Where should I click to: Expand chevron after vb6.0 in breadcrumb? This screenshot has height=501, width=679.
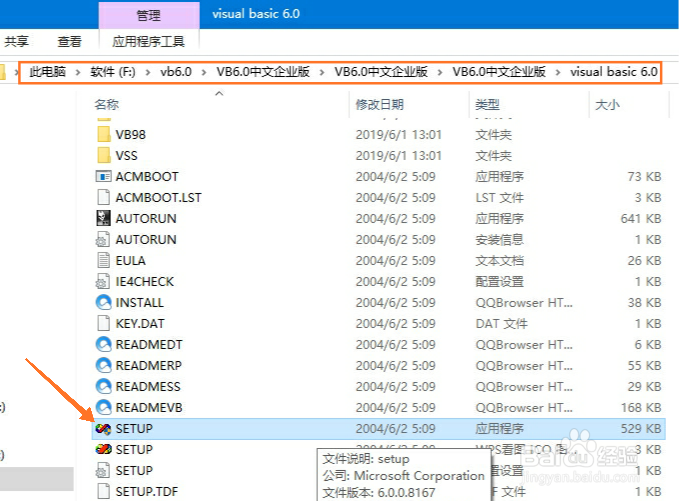click(x=204, y=72)
